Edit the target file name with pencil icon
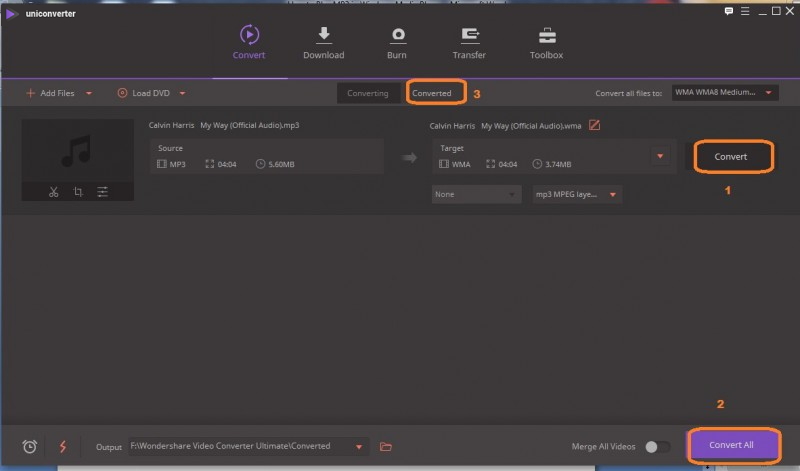The image size is (800, 471). tap(594, 125)
